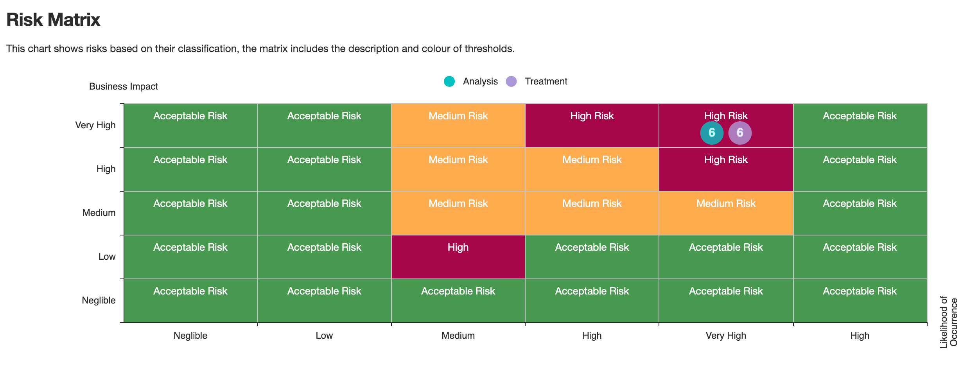Click the top-right Acceptable Risk cell

[860, 125]
